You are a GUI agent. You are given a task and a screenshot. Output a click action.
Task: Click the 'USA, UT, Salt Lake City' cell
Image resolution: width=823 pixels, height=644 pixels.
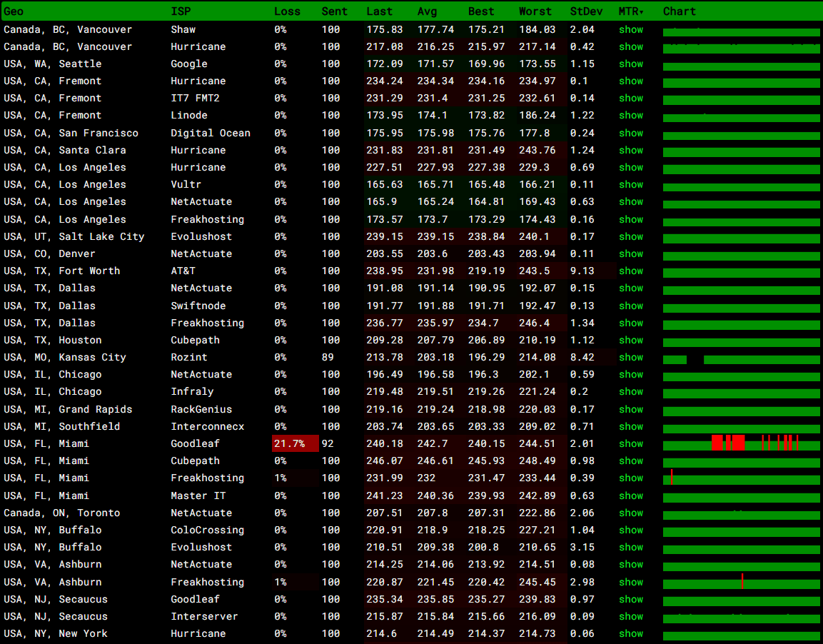74,237
